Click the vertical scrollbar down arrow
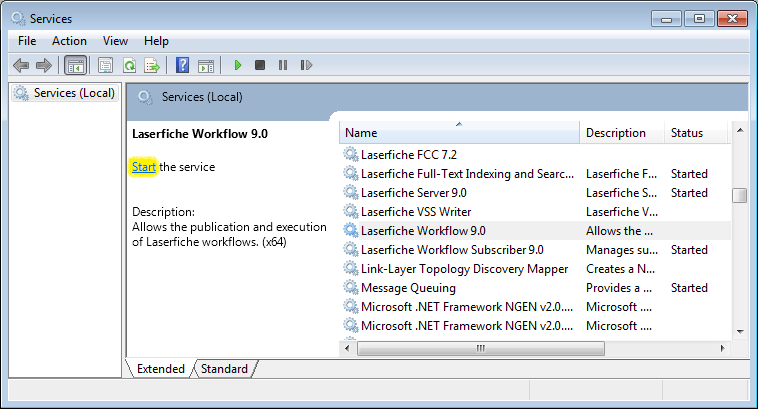Viewport: 758px width, 409px height. click(740, 331)
